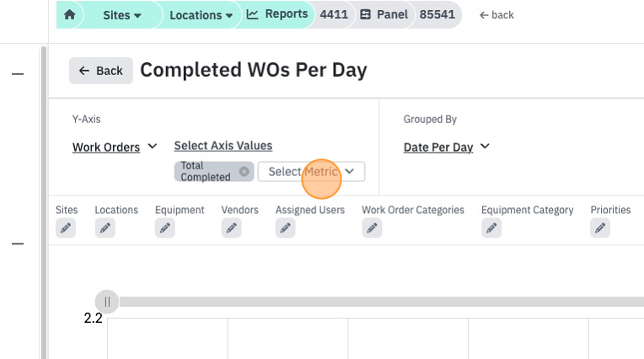Edit the Priorities filter pencil icon
The image size is (644, 359).
(x=600, y=228)
